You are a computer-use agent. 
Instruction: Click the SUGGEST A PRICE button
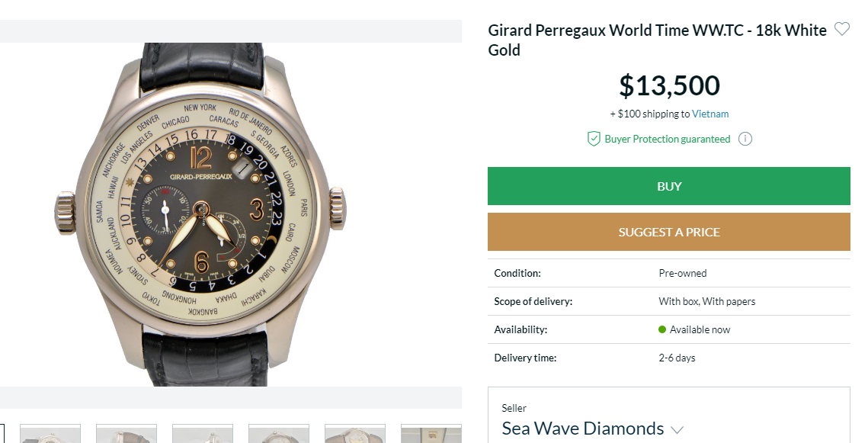pyautogui.click(x=669, y=232)
